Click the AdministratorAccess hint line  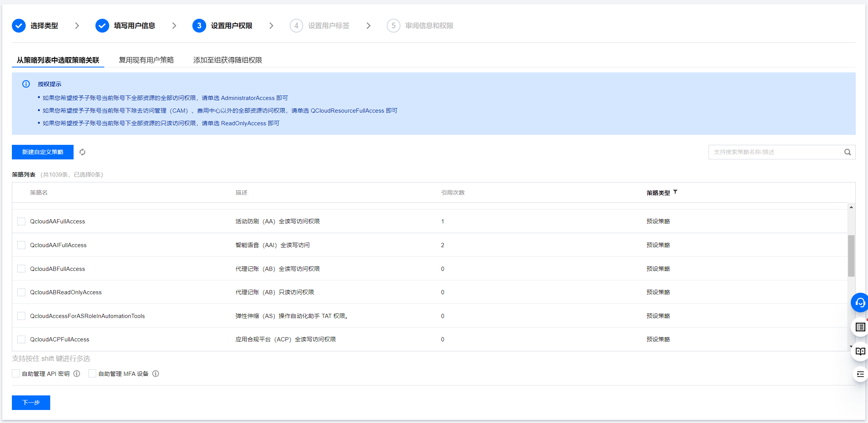(165, 98)
